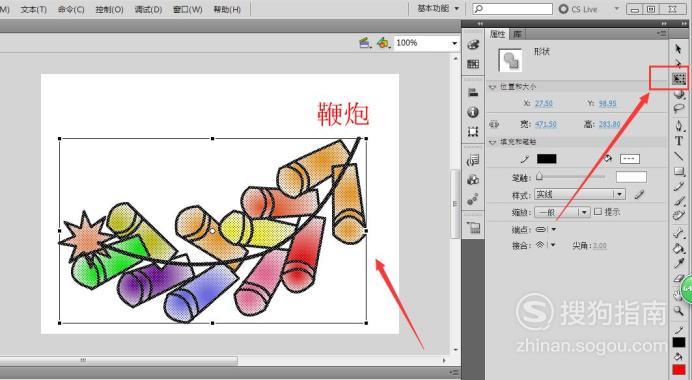The image size is (692, 380).
Task: Select the Lasso tool
Action: tap(679, 109)
